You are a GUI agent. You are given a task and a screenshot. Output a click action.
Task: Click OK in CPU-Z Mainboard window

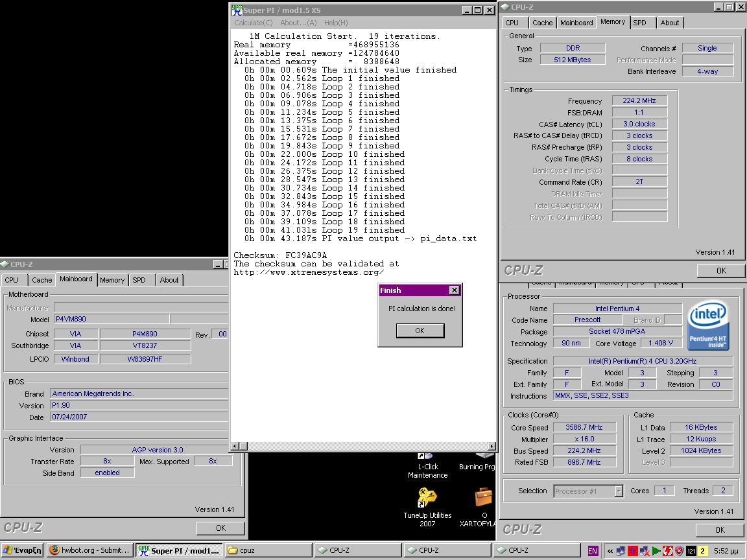tap(220, 528)
